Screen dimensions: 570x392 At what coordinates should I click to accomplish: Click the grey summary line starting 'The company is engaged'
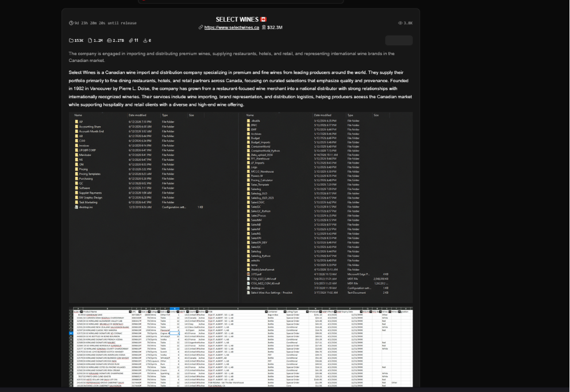[232, 57]
